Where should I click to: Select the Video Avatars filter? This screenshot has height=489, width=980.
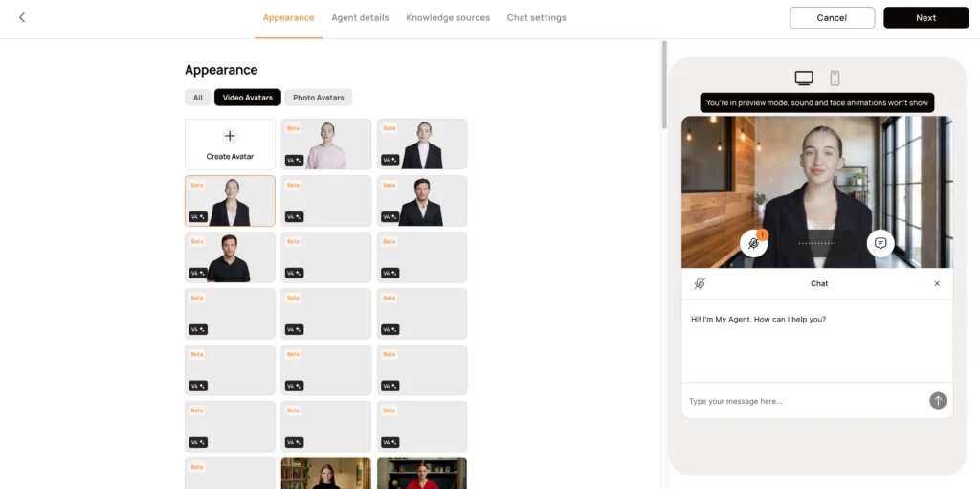248,98
